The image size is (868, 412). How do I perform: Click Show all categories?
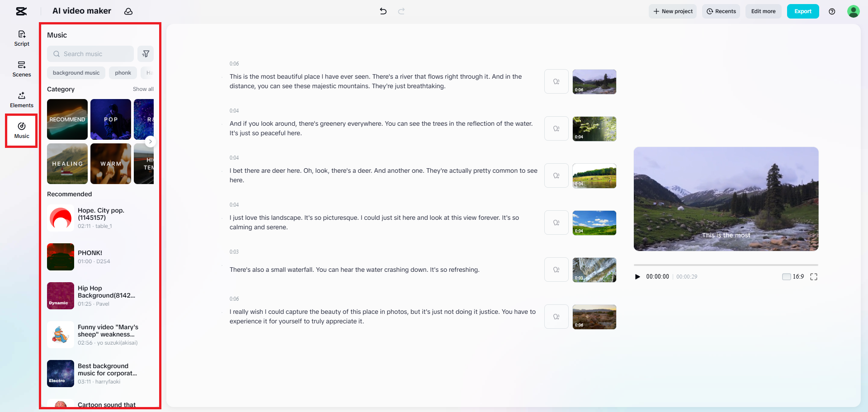point(143,89)
